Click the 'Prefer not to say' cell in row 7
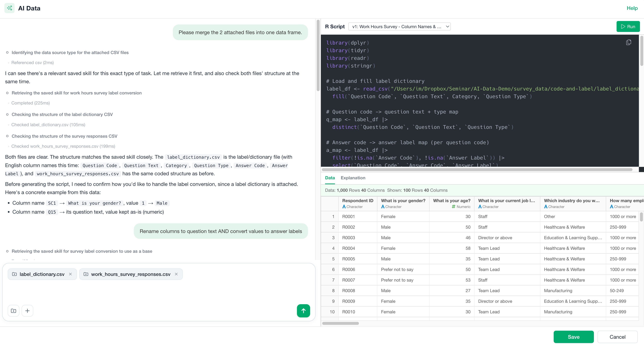The height and width of the screenshot is (344, 644). click(403, 280)
